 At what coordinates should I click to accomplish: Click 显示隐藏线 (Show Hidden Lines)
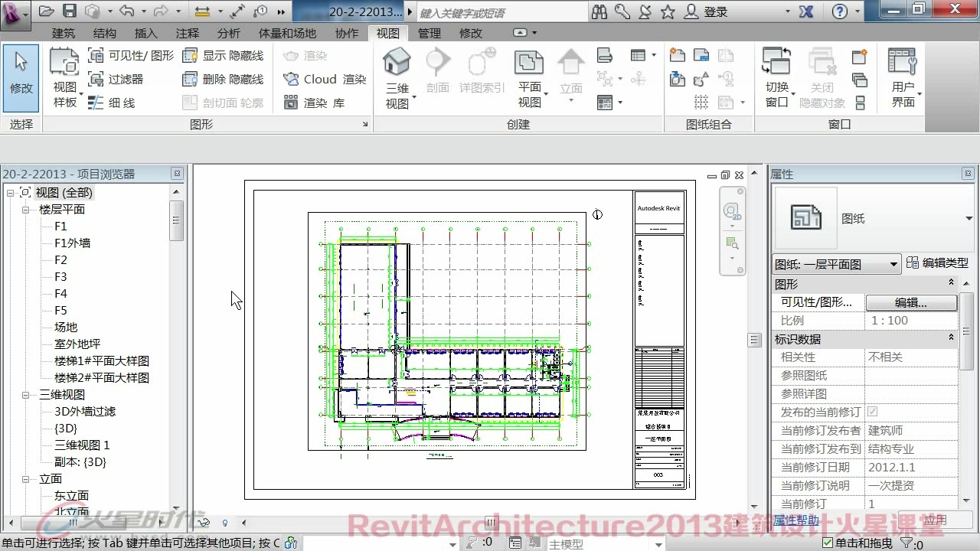[223, 55]
